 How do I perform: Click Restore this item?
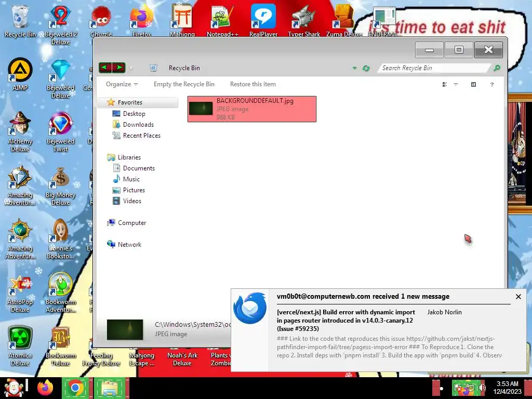pos(253,84)
